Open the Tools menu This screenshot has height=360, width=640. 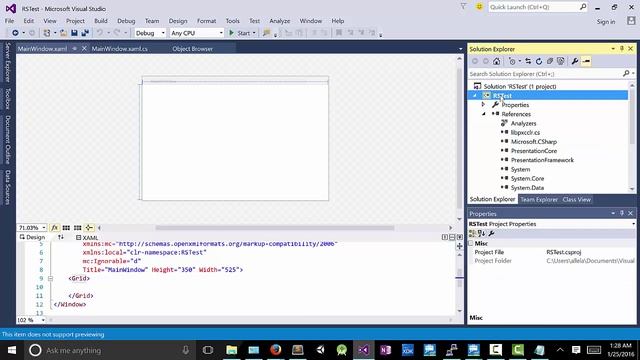[x=233, y=21]
